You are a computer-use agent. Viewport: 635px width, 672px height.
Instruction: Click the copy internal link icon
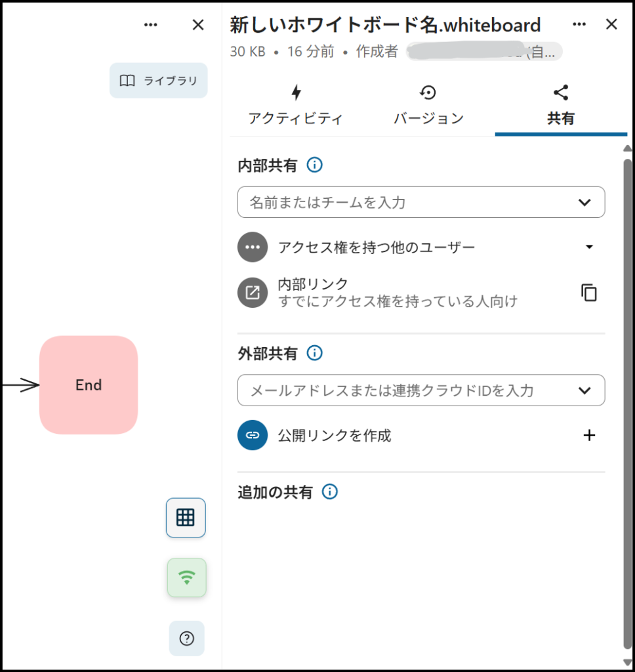[x=589, y=293]
